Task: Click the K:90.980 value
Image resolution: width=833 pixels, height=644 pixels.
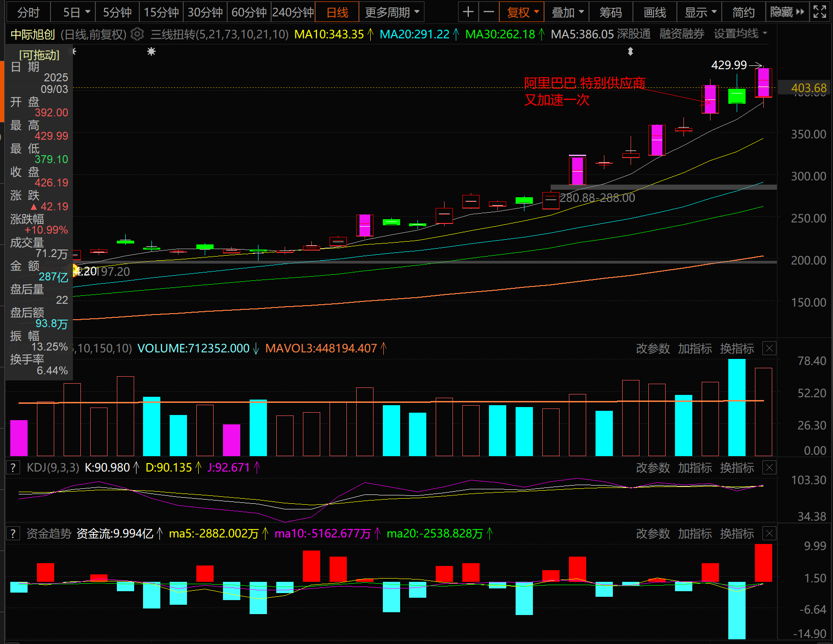Action: [107, 467]
